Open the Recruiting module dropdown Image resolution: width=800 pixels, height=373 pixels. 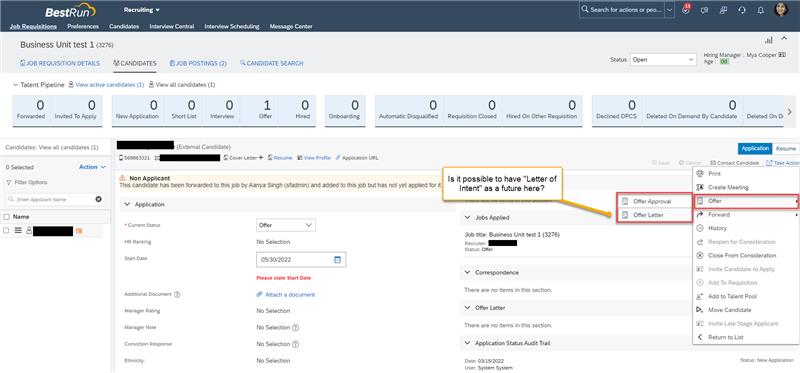click(x=142, y=10)
